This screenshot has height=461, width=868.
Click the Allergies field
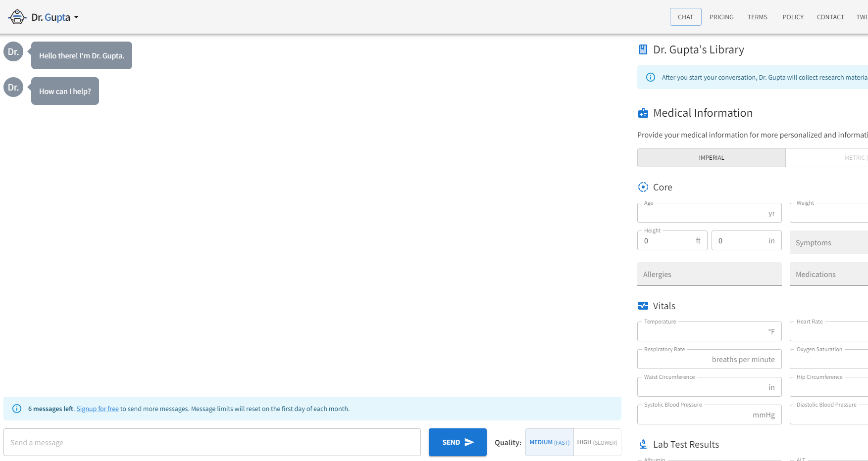[710, 274]
